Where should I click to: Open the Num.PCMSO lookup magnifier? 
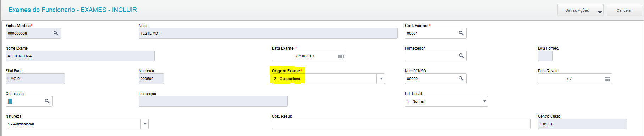(461, 79)
